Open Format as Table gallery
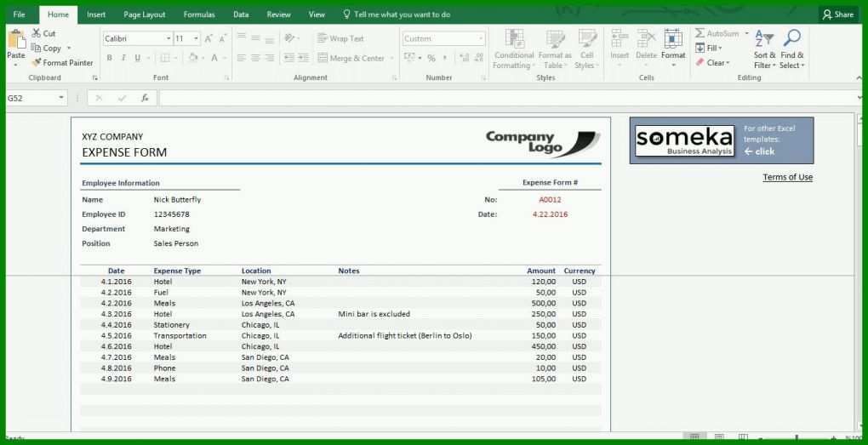Viewport: 868px width, 445px height. pos(555,48)
